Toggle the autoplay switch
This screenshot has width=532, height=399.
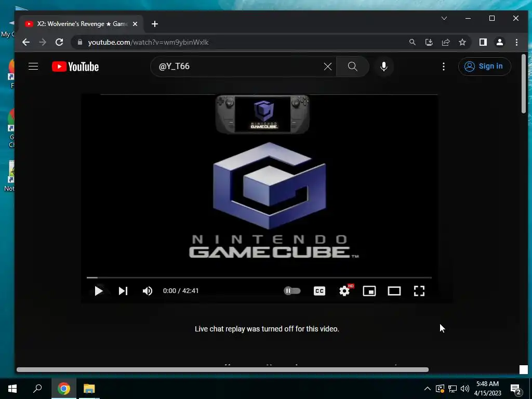coord(292,291)
